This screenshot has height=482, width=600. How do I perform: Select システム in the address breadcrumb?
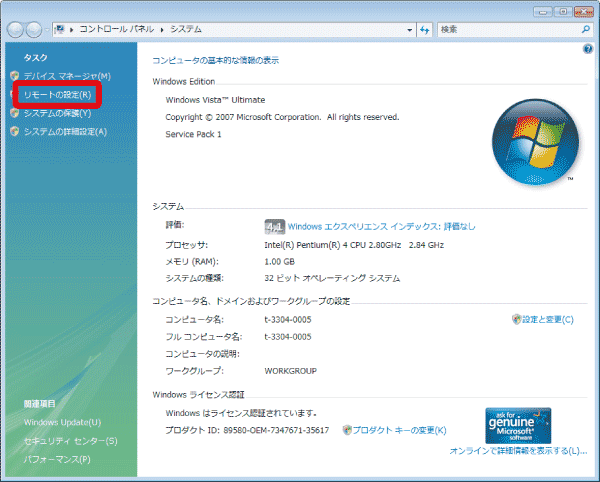tap(186, 29)
